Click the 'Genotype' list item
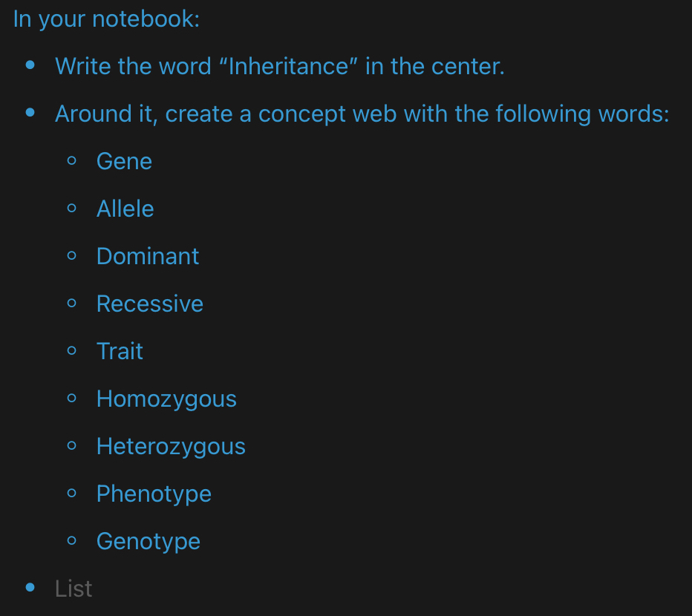 coord(148,542)
